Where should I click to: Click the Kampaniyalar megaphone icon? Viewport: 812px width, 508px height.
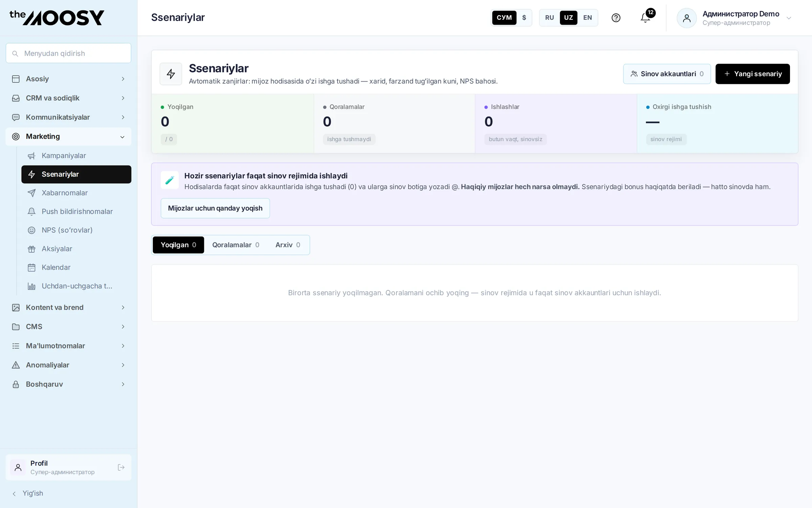pyautogui.click(x=31, y=156)
